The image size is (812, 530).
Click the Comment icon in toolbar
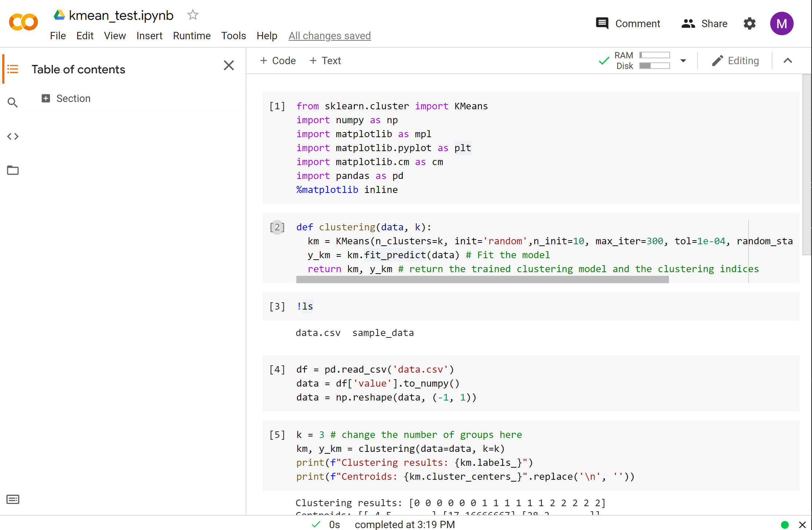tap(602, 24)
